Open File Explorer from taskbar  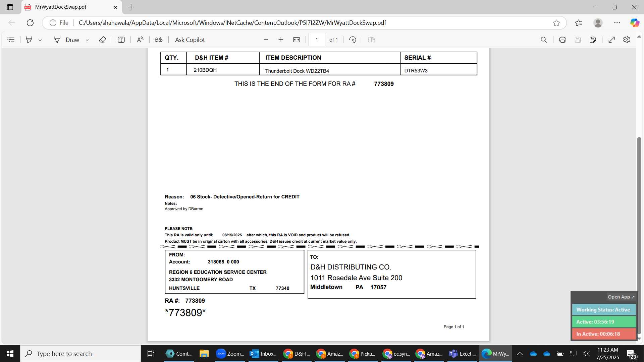click(204, 354)
